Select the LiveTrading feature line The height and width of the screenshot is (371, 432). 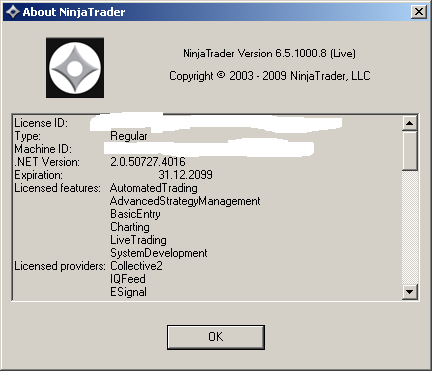(138, 240)
